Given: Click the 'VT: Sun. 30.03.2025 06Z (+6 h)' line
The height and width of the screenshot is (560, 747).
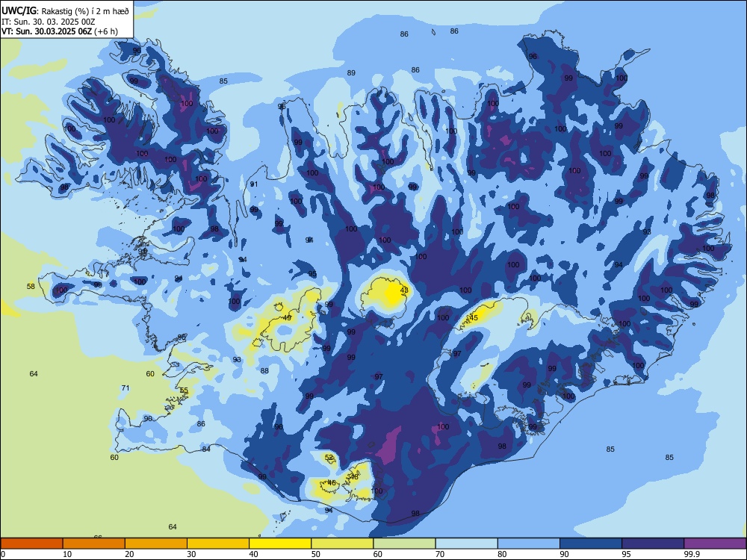Looking at the screenshot, I should [60, 31].
